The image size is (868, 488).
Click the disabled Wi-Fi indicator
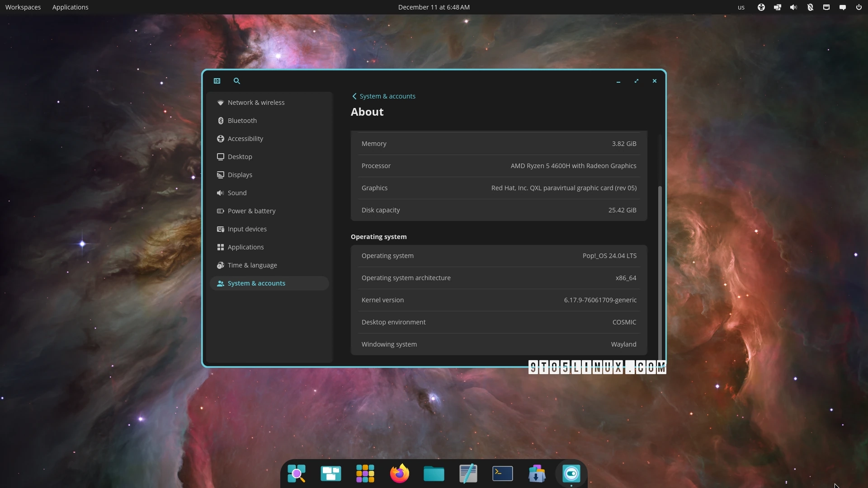point(810,7)
